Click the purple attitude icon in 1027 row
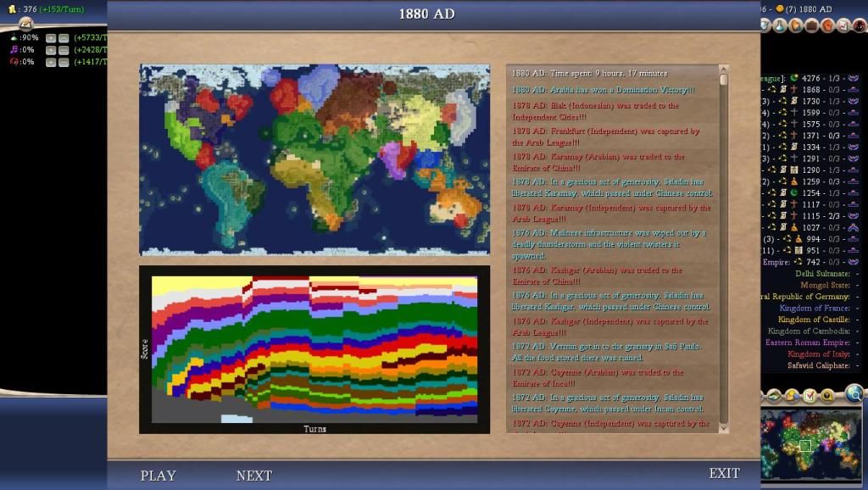868x490 pixels. [x=853, y=227]
